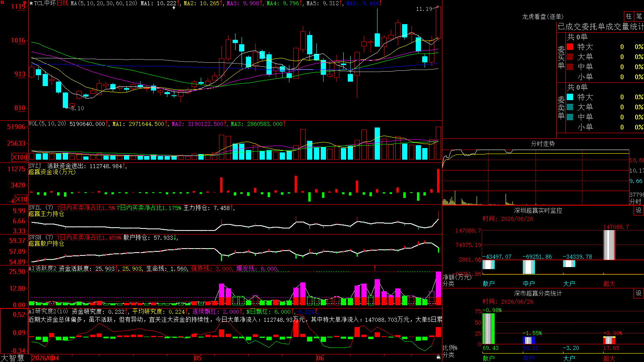Click the 大户 bar showing -34339.78

(569, 264)
